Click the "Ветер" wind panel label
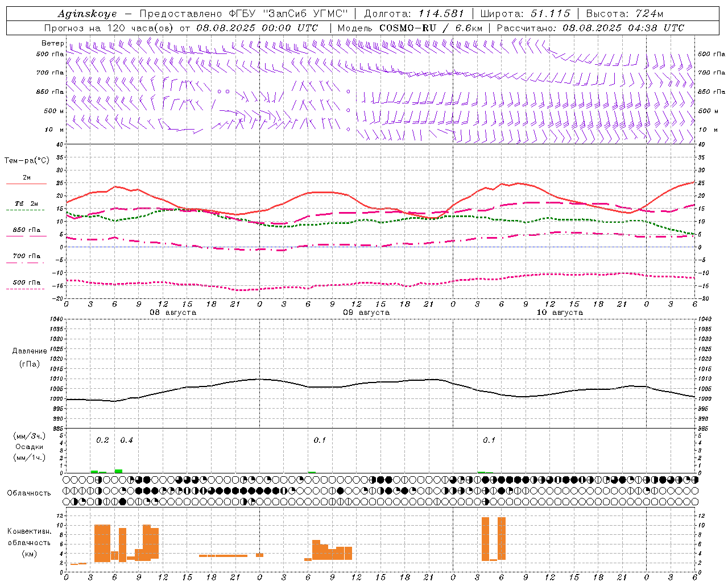This screenshot has width=728, height=582. (52, 43)
